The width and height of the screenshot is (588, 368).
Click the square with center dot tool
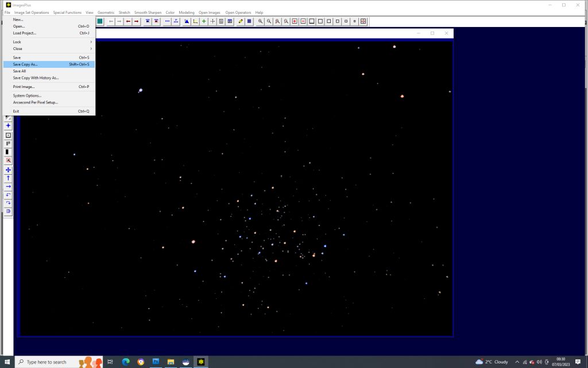[x=8, y=135]
